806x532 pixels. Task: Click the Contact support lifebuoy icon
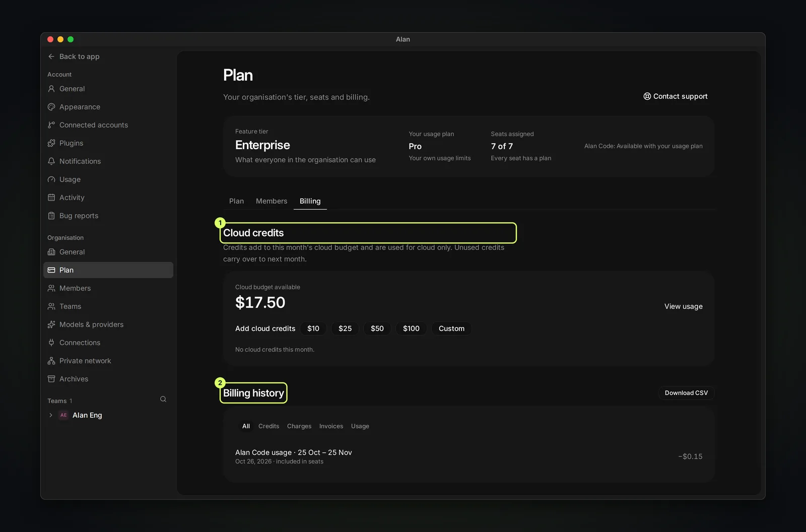click(x=647, y=96)
